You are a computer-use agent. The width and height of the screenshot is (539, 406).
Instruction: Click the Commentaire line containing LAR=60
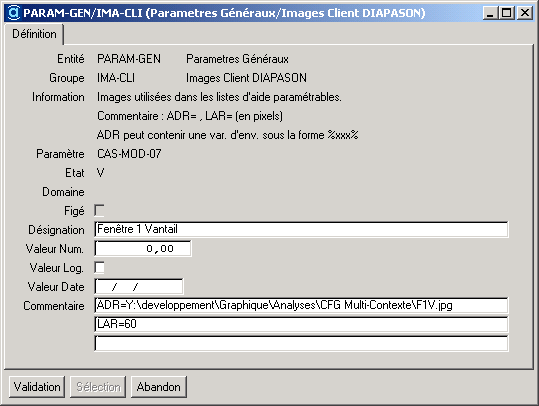301,324
